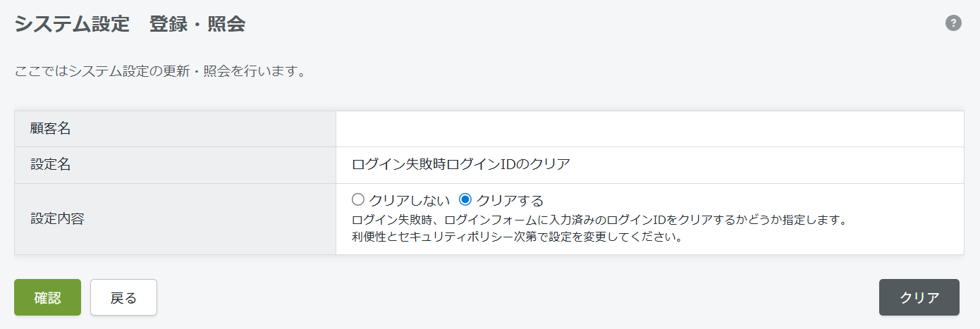Click the クリアする option label text

coord(510,200)
